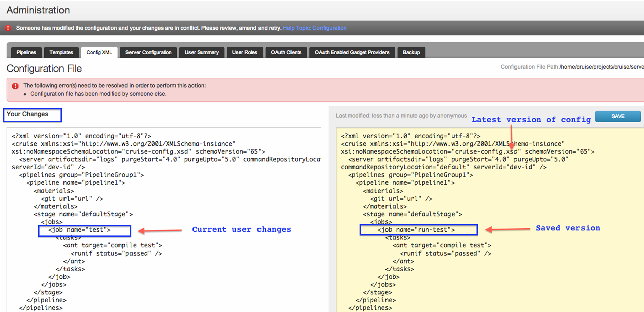Viewport: 644px width, 312px height.
Task: Click the Your Changes heading
Action: click(x=28, y=114)
